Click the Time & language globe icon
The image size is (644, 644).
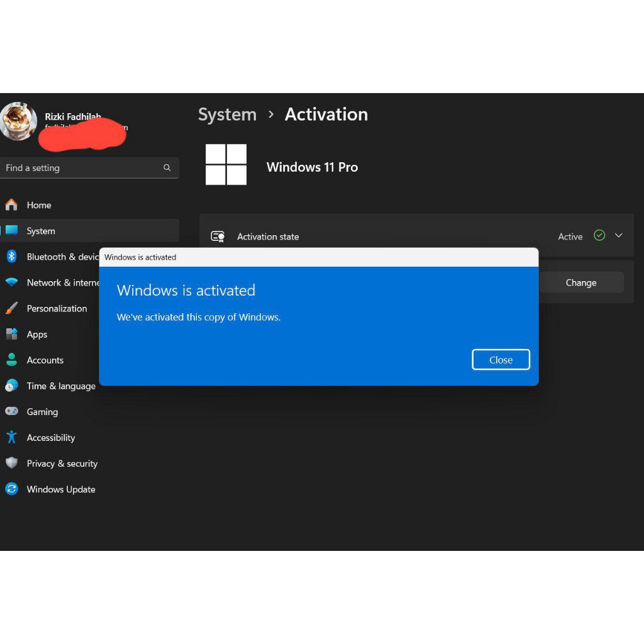pos(11,386)
